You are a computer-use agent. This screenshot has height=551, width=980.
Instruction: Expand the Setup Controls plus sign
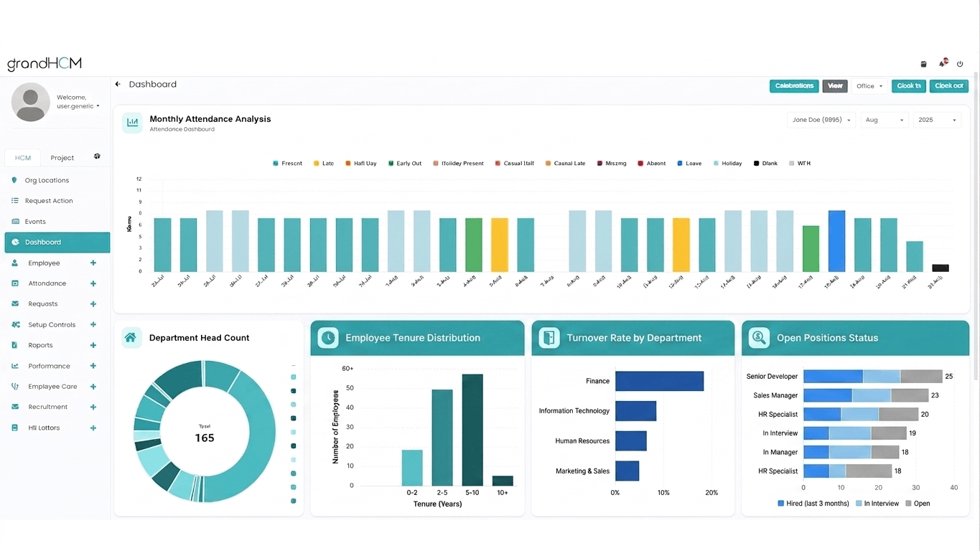[93, 325]
